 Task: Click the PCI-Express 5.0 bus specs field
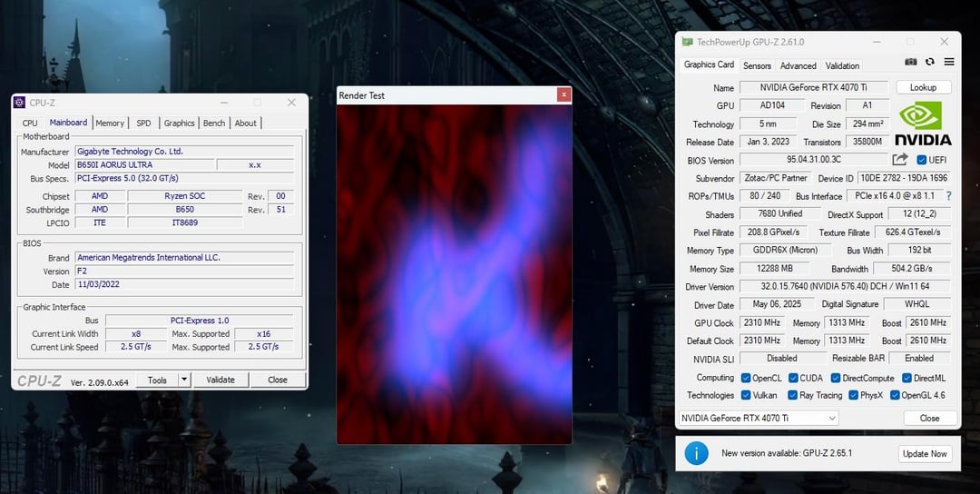click(x=184, y=178)
